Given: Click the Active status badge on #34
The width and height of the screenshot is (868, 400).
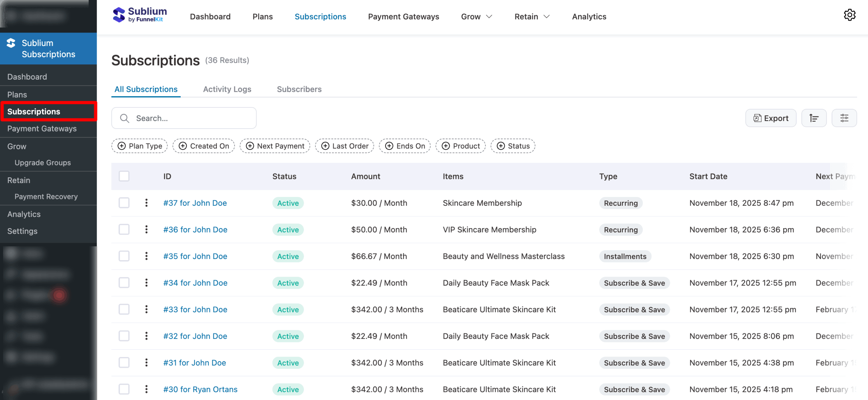Looking at the screenshot, I should [288, 283].
